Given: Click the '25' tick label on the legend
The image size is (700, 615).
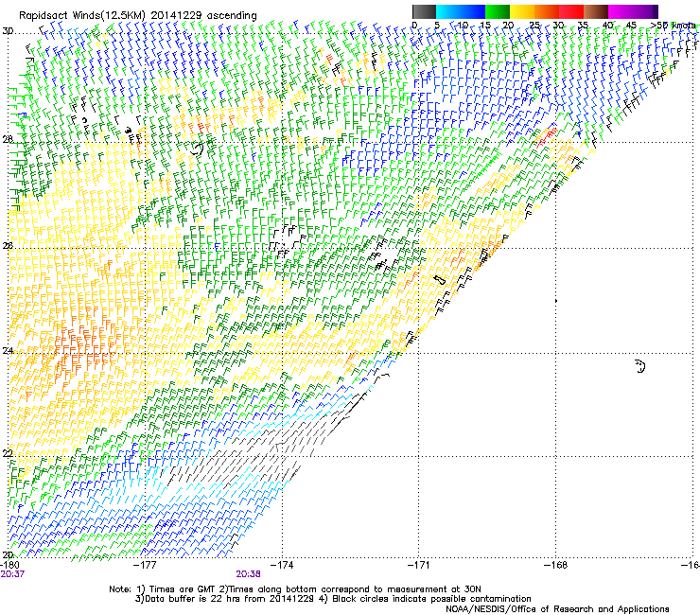Looking at the screenshot, I should coord(534,25).
